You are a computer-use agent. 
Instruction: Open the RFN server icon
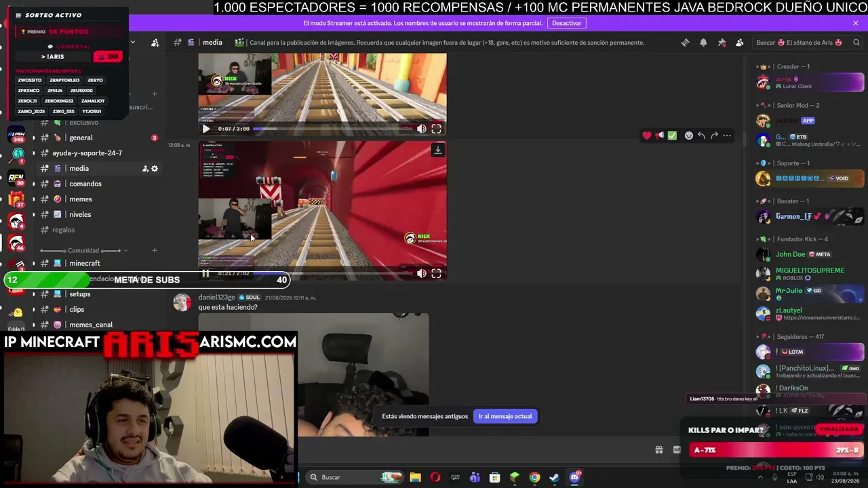click(16, 179)
